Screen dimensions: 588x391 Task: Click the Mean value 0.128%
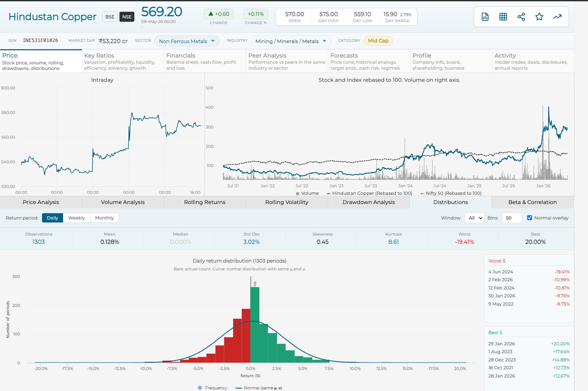(x=110, y=242)
